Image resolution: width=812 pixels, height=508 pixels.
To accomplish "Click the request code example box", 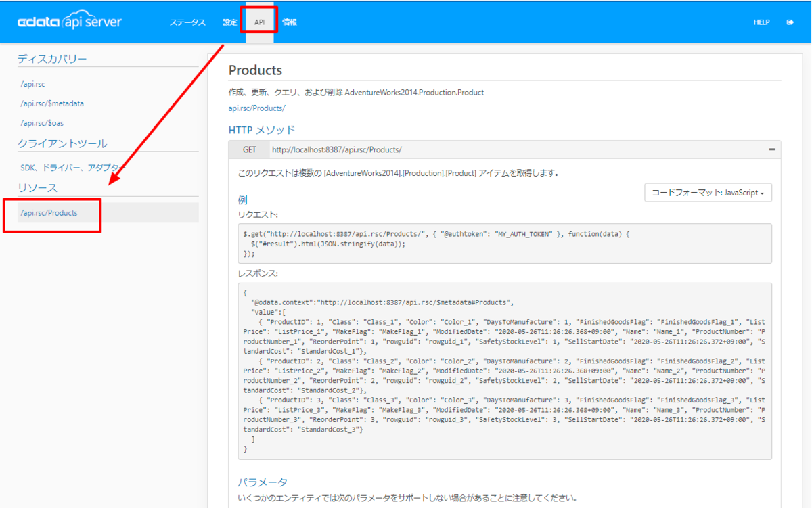I will (x=500, y=244).
